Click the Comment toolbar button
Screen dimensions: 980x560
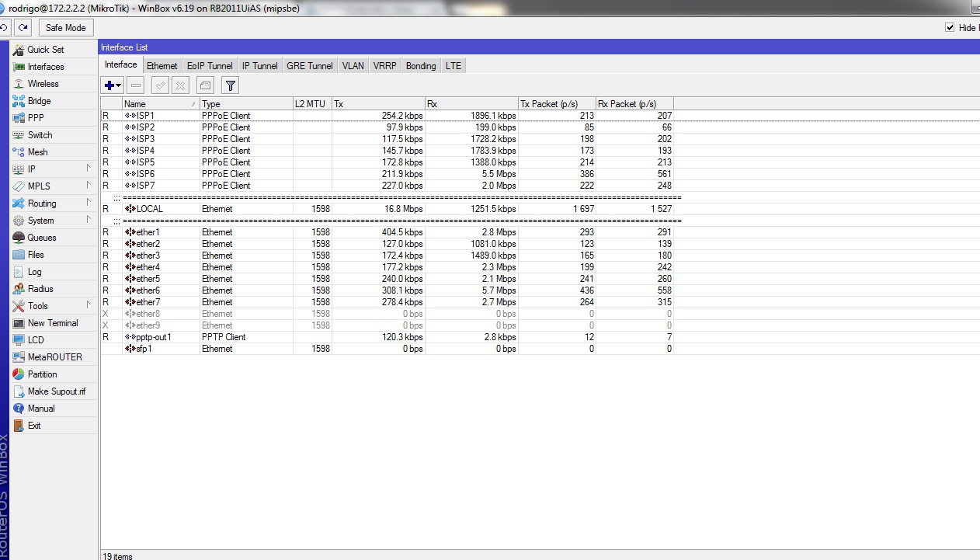[205, 85]
